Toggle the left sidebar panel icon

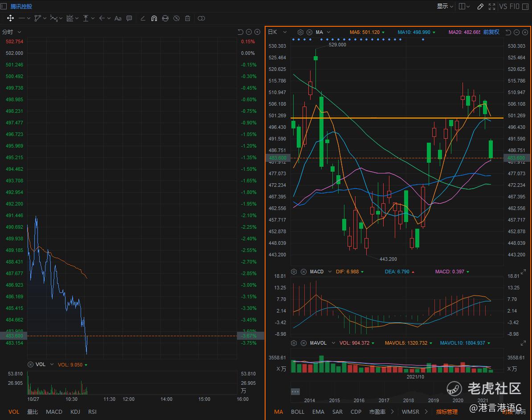4,6
